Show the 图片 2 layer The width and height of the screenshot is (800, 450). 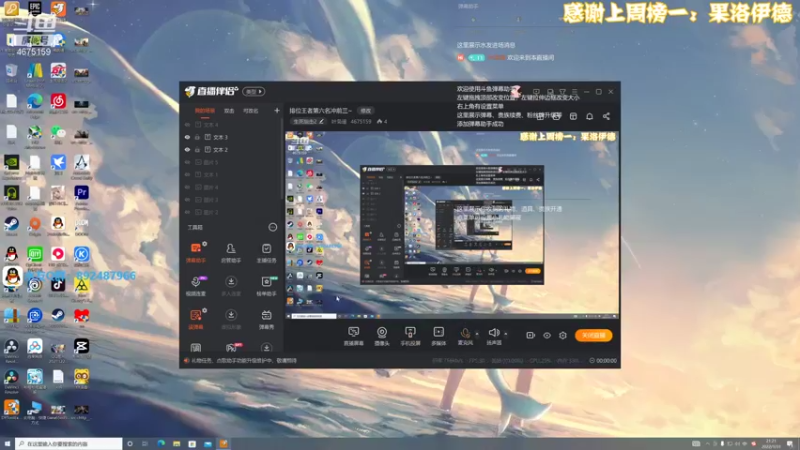point(187,212)
